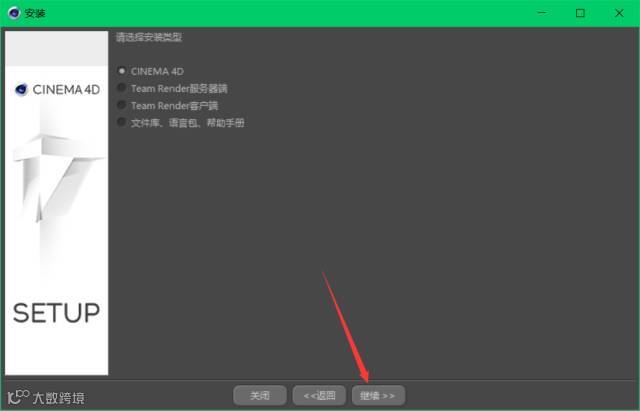
Task: Click the 17 version graphic in sidebar
Action: 55,180
